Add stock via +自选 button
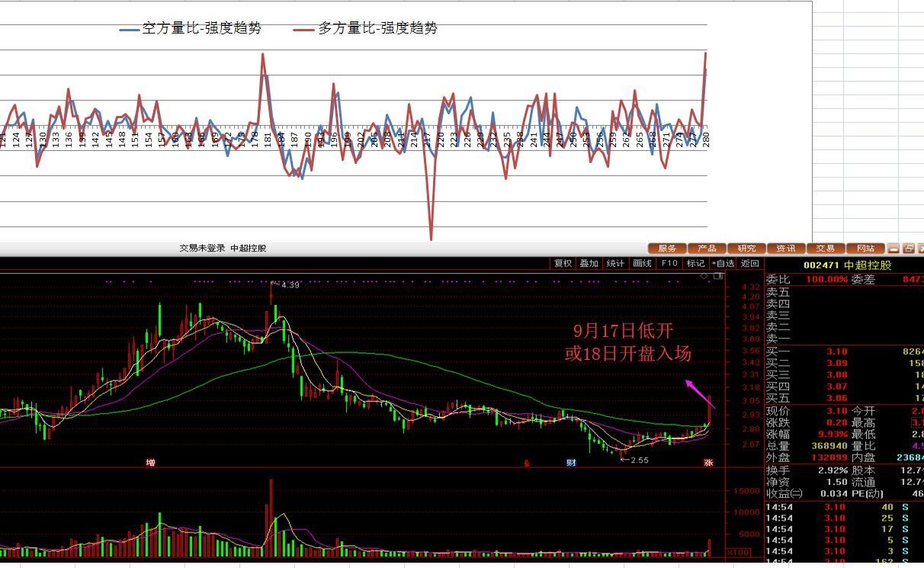Image resolution: width=924 pixels, height=568 pixels. (x=723, y=264)
